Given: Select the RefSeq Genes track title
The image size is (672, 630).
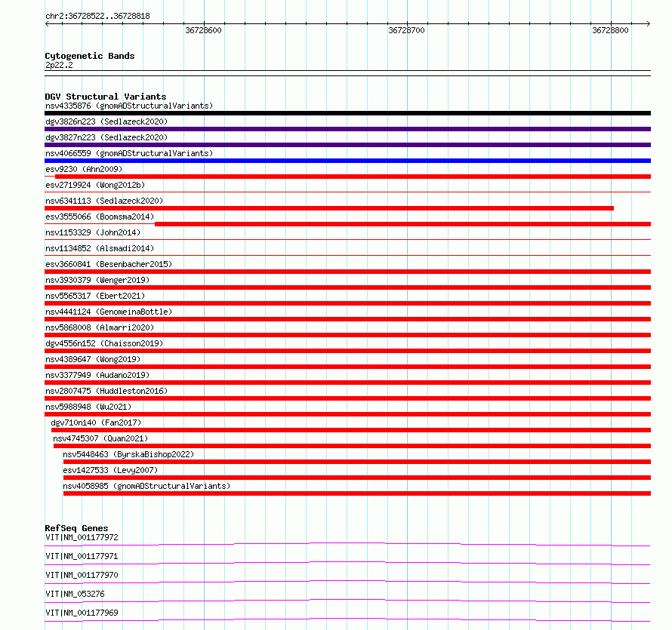Looking at the screenshot, I should [x=77, y=528].
